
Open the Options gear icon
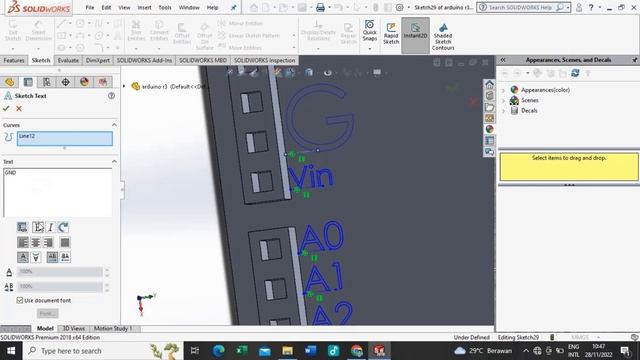[400, 7]
